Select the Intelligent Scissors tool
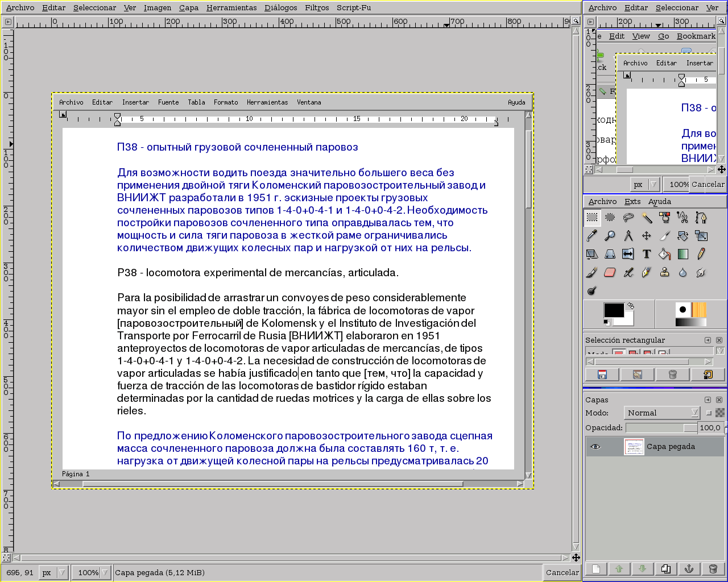The height and width of the screenshot is (582, 728). tap(683, 218)
